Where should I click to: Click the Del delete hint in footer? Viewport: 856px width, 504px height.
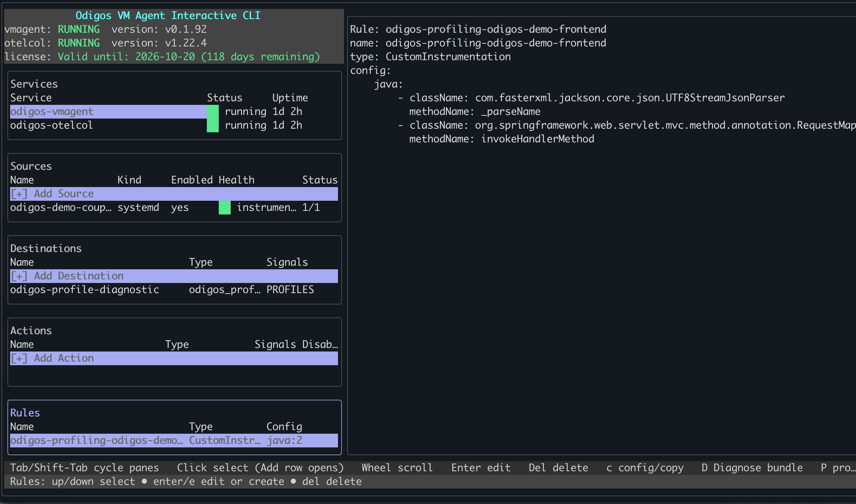click(558, 468)
